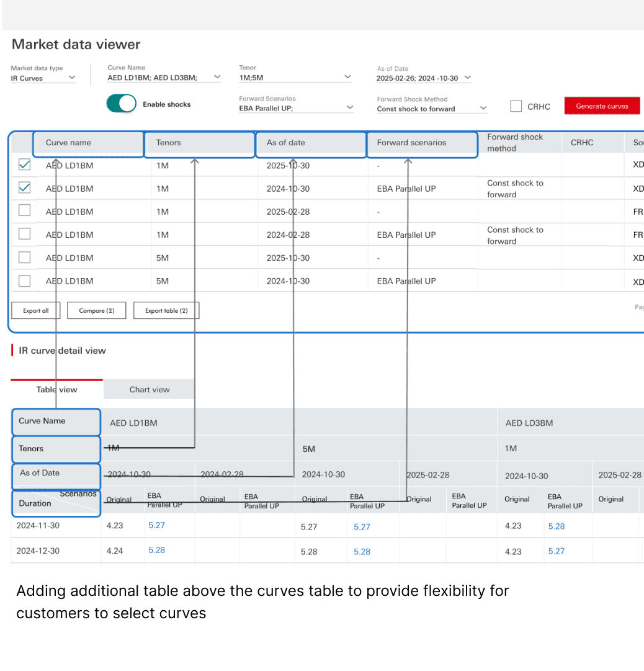The image size is (644, 671).
Task: Expand the Curve Name dropdown
Action: click(164, 78)
